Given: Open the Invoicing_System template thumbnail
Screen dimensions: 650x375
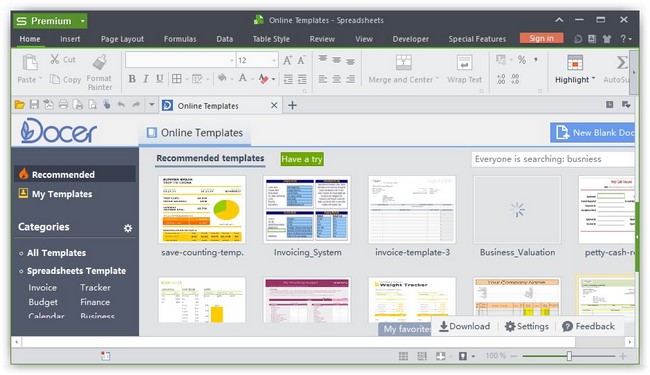Looking at the screenshot, I should tap(307, 209).
